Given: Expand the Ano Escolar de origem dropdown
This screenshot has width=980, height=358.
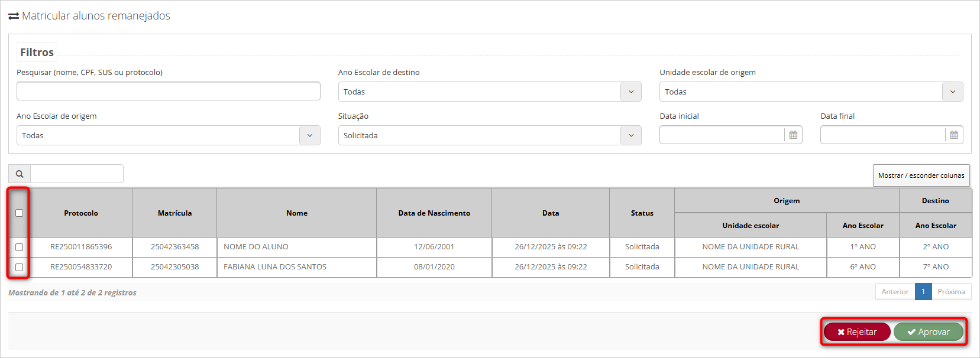Looking at the screenshot, I should (x=309, y=135).
